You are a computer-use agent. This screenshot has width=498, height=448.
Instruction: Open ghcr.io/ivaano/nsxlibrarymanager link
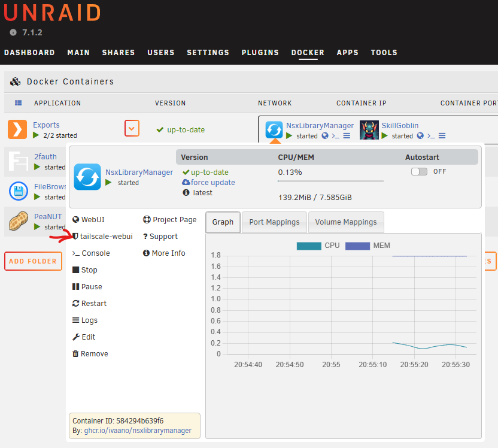138,431
